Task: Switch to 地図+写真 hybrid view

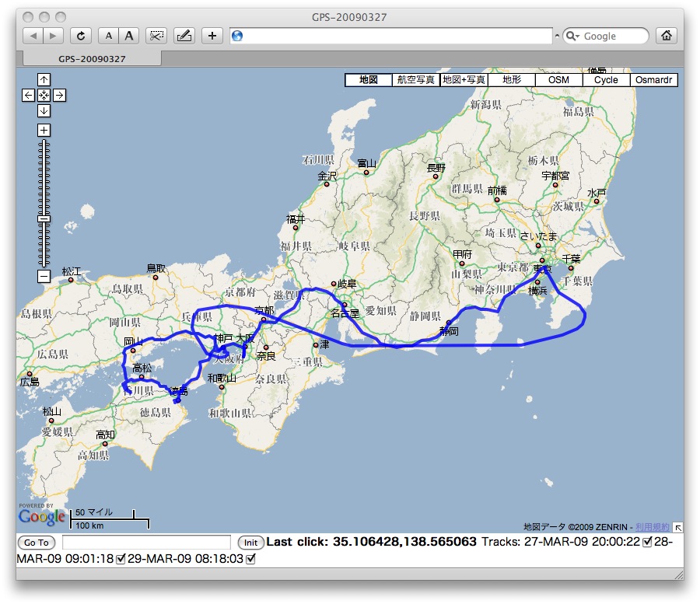Action: [464, 80]
